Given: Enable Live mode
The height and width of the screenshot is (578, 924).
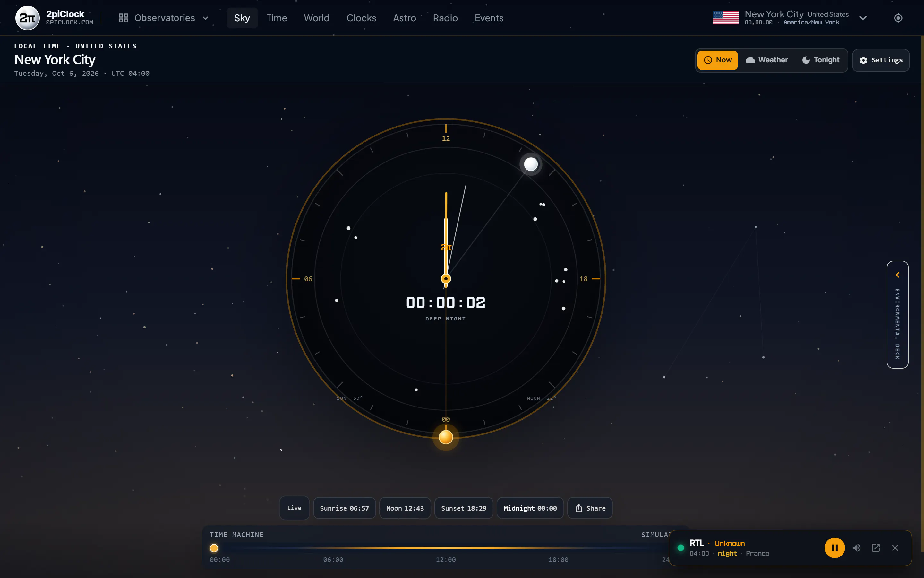Looking at the screenshot, I should tap(294, 508).
